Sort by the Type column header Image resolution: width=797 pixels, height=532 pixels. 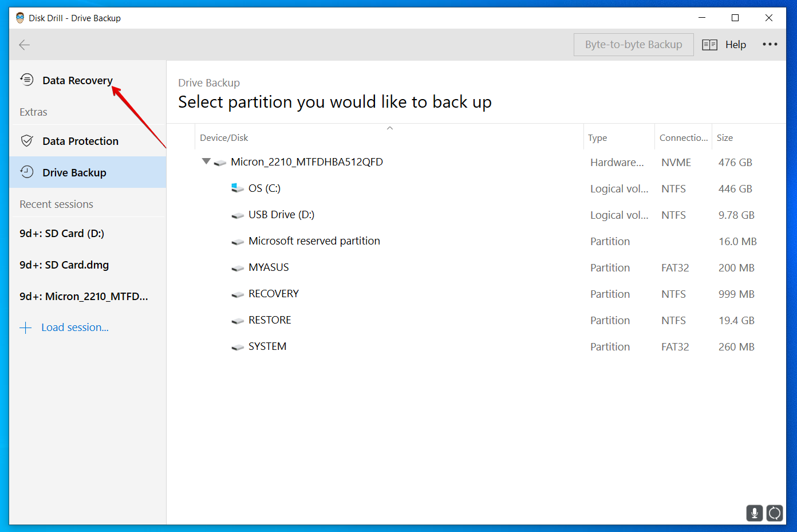pyautogui.click(x=619, y=137)
